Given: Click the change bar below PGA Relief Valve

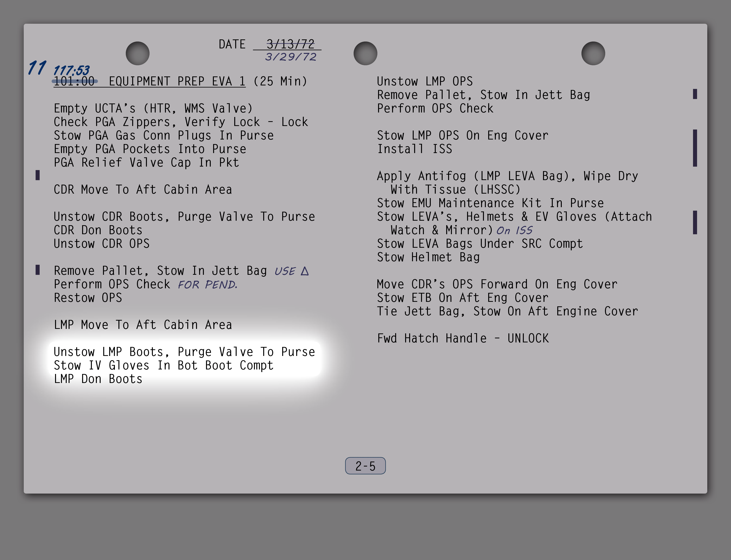Looking at the screenshot, I should point(38,175).
